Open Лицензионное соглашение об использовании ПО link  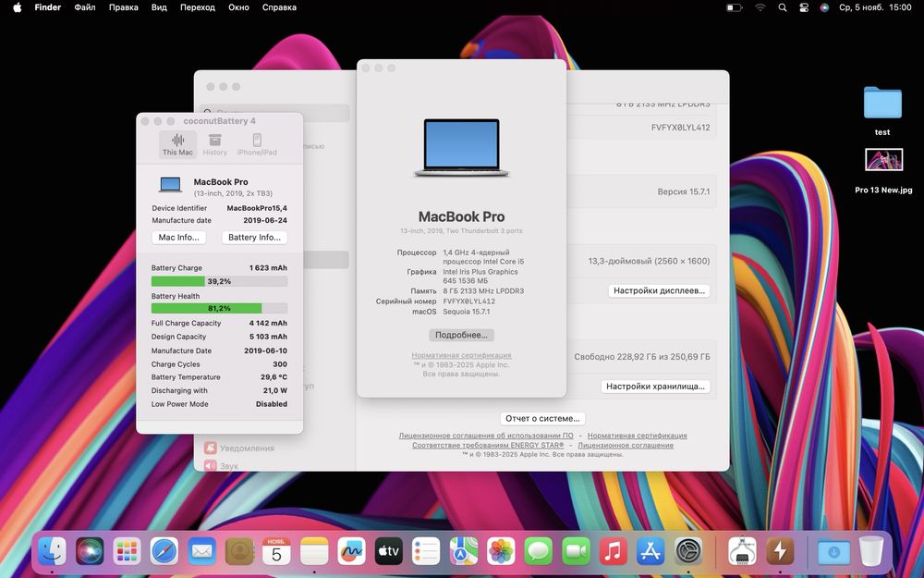pyautogui.click(x=486, y=436)
